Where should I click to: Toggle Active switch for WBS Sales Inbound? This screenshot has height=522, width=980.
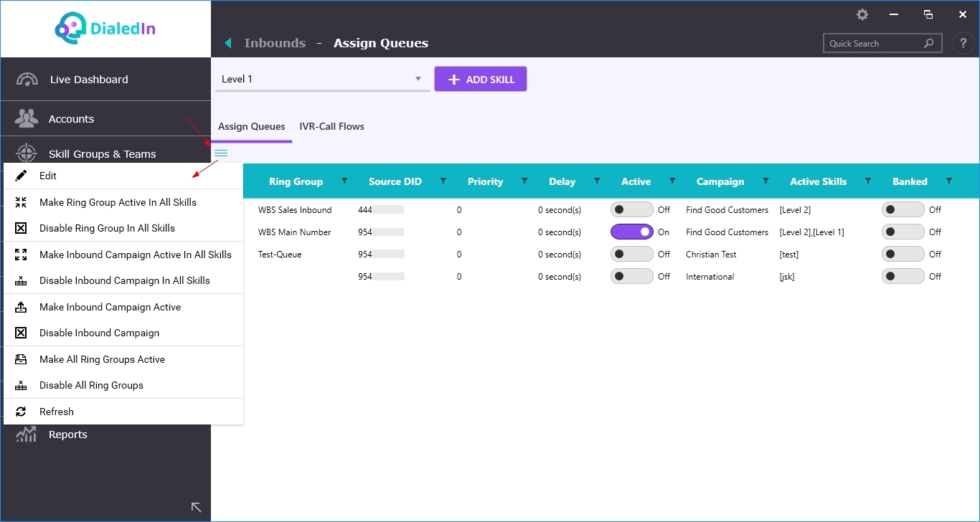coord(631,210)
